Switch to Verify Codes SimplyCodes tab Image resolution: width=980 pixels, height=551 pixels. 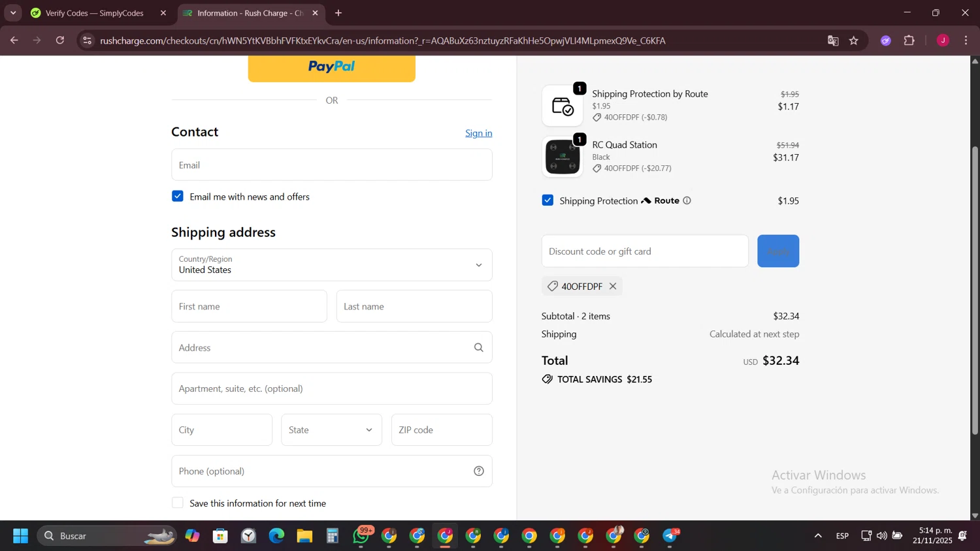tap(99, 13)
